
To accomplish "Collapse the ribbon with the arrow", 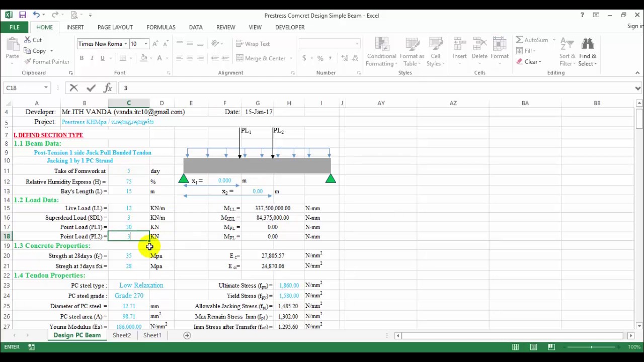I will tap(637, 73).
